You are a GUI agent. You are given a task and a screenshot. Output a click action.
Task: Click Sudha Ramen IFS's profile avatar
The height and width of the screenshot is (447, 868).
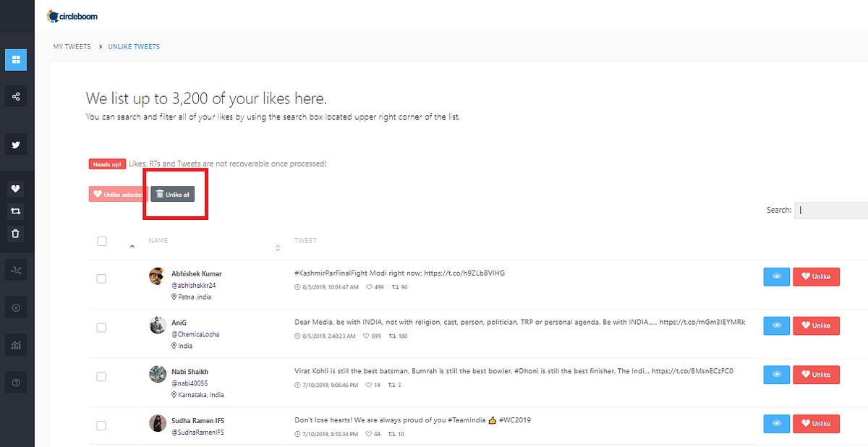pos(157,423)
